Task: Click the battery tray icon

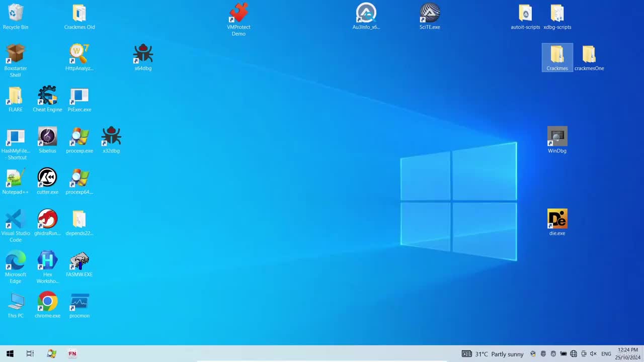Action: click(x=563, y=354)
